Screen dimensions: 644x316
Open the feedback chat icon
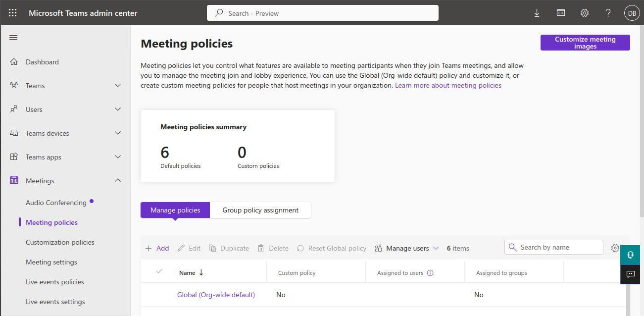click(630, 274)
